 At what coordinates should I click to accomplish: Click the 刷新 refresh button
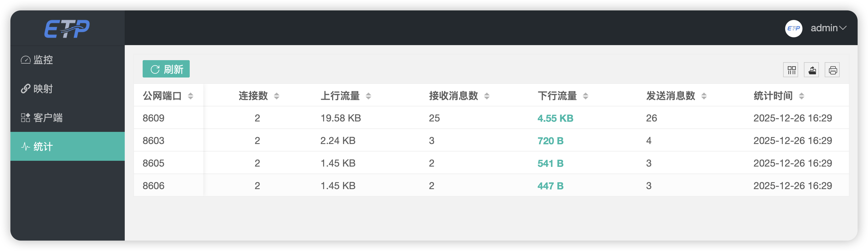(166, 69)
